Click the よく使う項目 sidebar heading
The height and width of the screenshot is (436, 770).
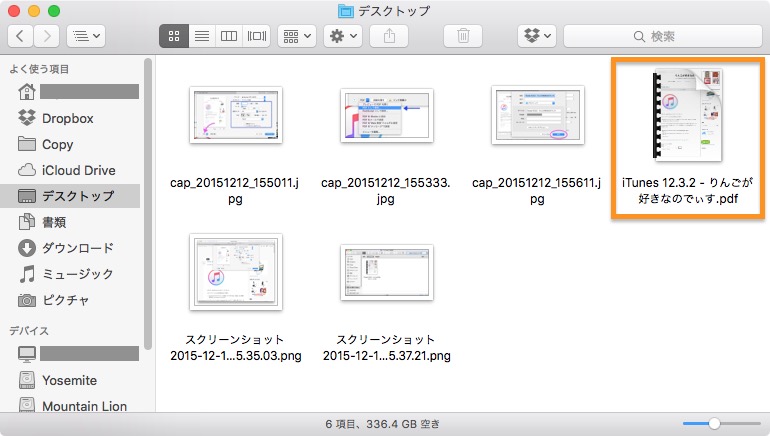coord(39,69)
